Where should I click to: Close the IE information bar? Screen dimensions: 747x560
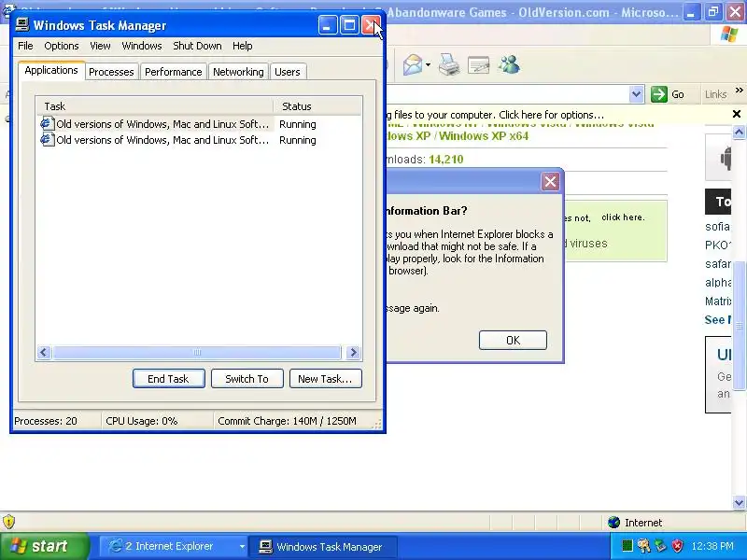tap(737, 114)
